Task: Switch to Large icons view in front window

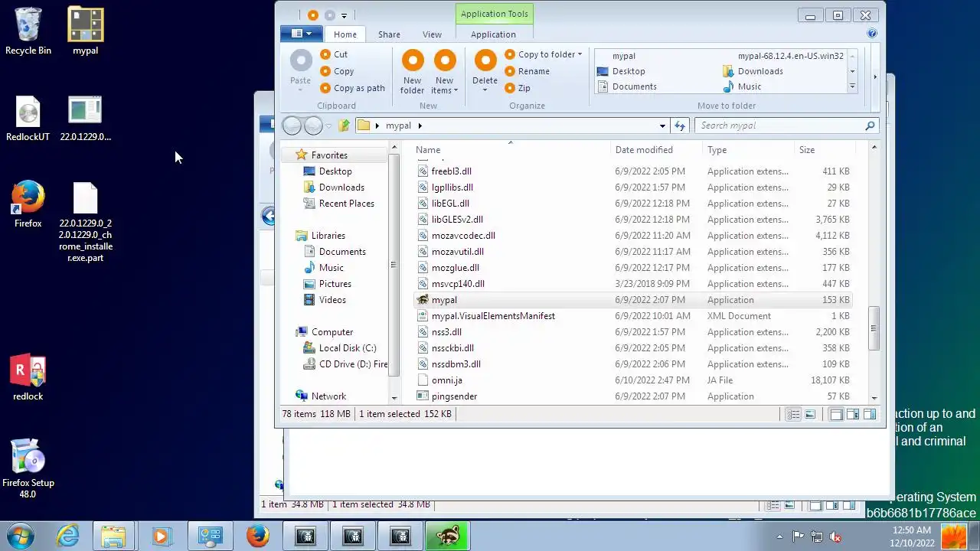Action: 810,414
